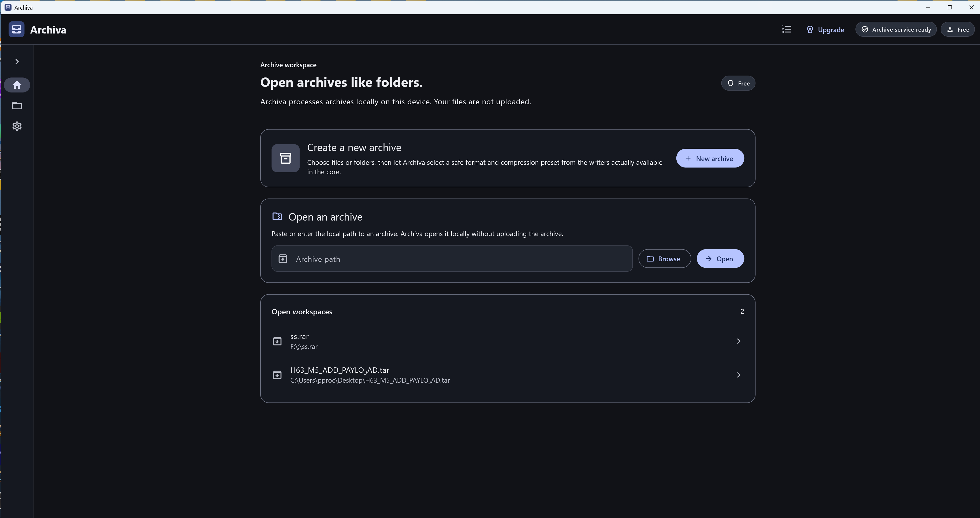Click the Upgrade link

click(825, 30)
